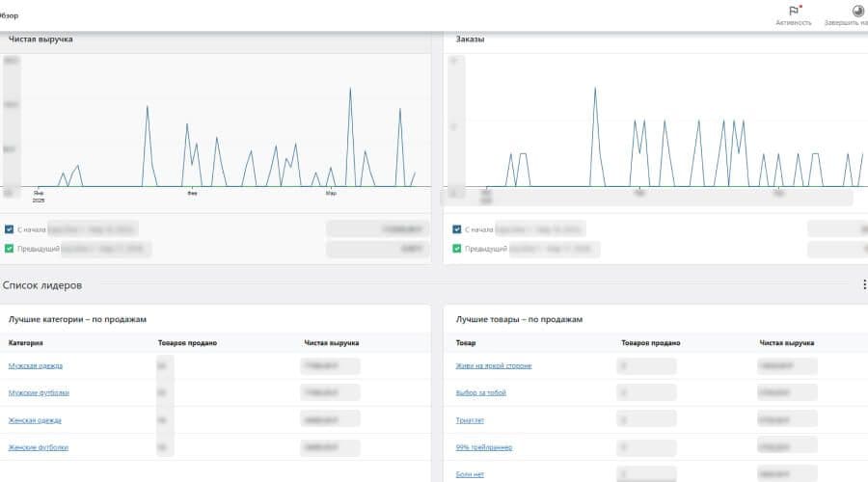Click the highest peak in the Заказы chart

[x=594, y=89]
